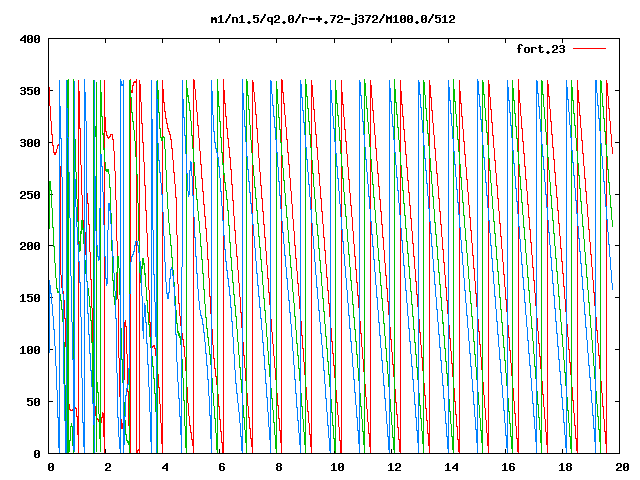Select y-axis label 300
This screenshot has width=640, height=480.
[30, 143]
